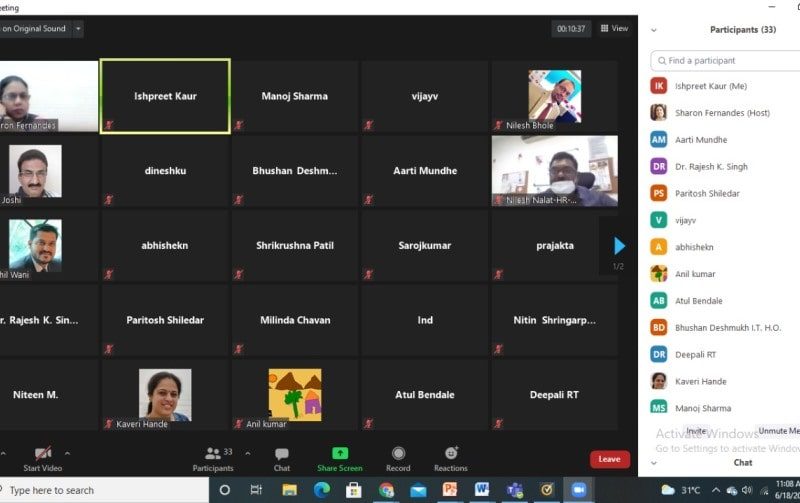
Task: Click Kaveri Hande's video thumbnail
Action: point(165,394)
